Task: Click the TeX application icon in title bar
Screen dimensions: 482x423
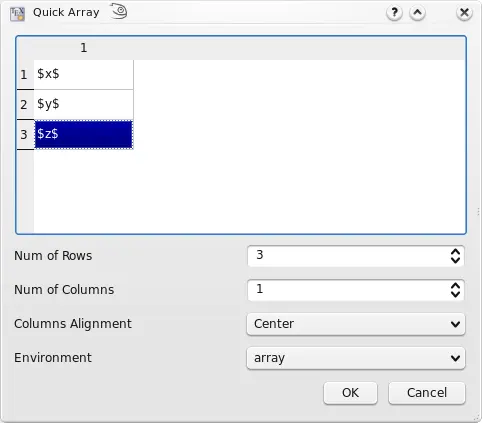Action: pyautogui.click(x=17, y=14)
